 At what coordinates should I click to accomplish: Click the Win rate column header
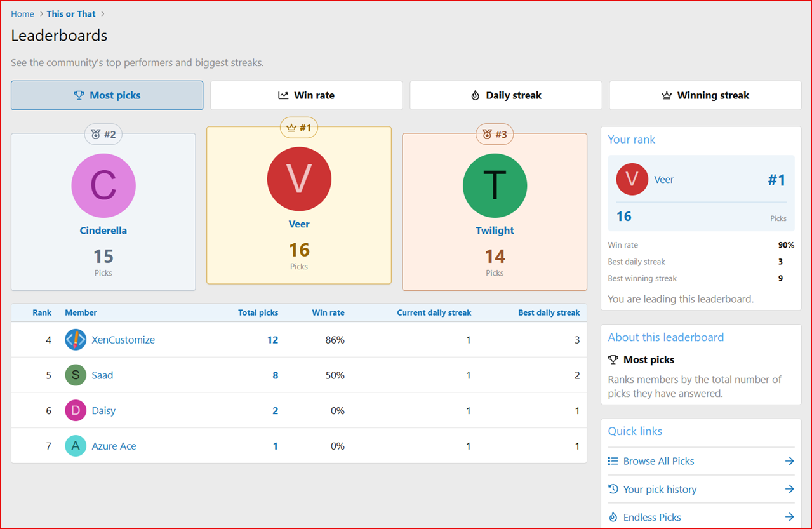(x=328, y=312)
